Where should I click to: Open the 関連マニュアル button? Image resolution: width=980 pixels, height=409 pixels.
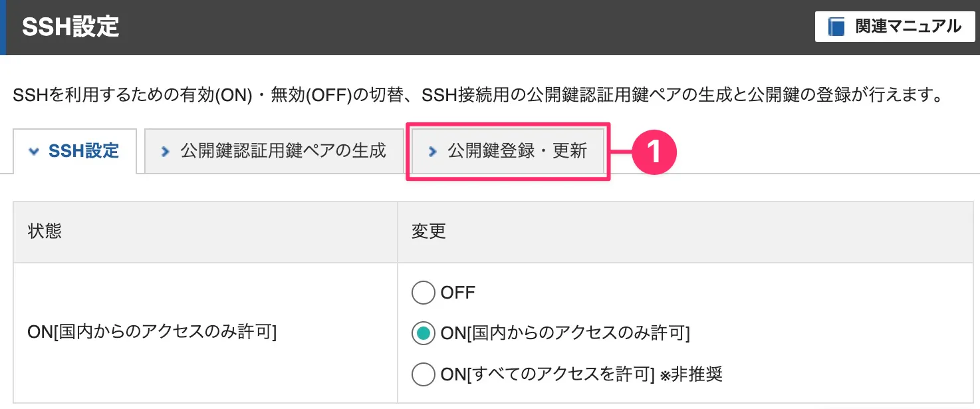895,27
